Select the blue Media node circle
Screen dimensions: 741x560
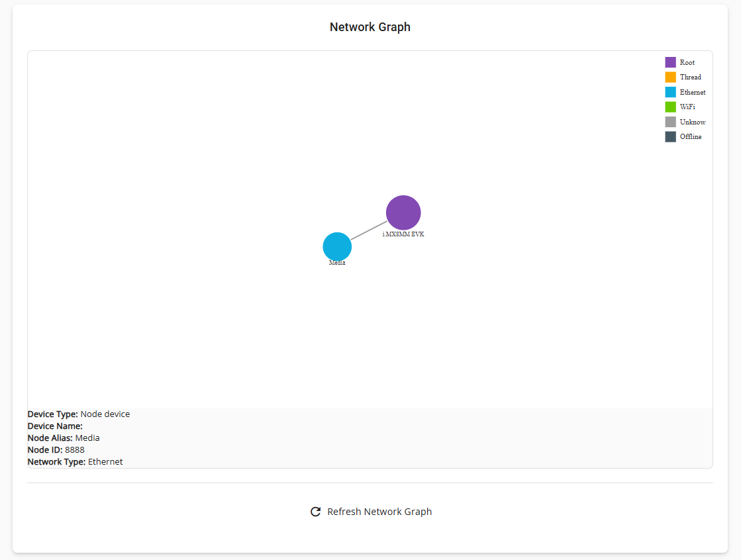(337, 246)
